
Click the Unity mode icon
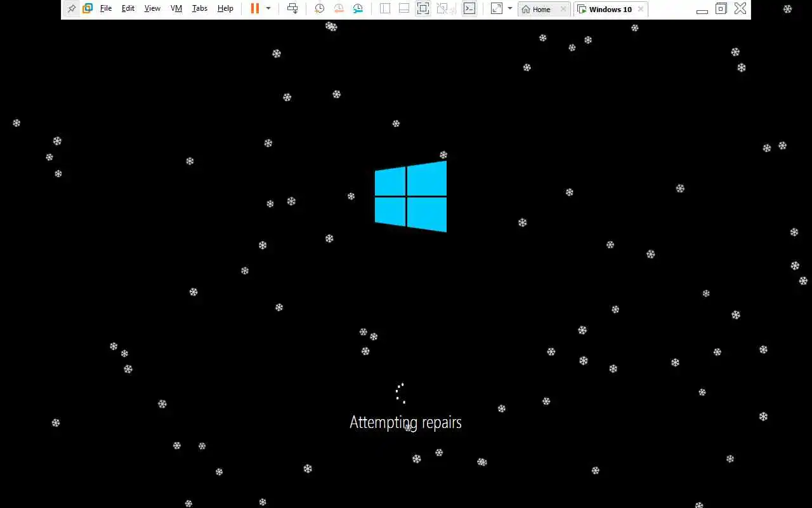click(x=442, y=9)
